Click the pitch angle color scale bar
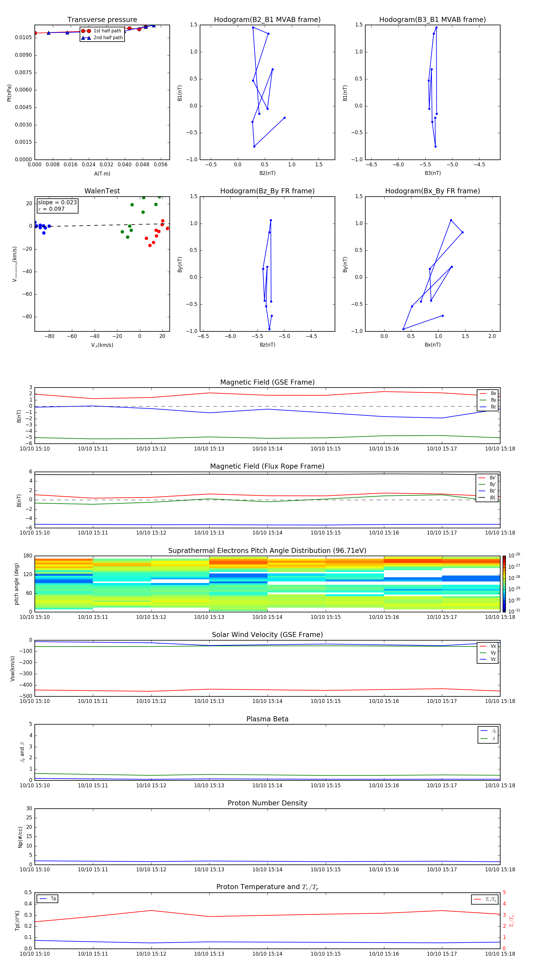This screenshot has width=535, height=980. click(x=504, y=584)
